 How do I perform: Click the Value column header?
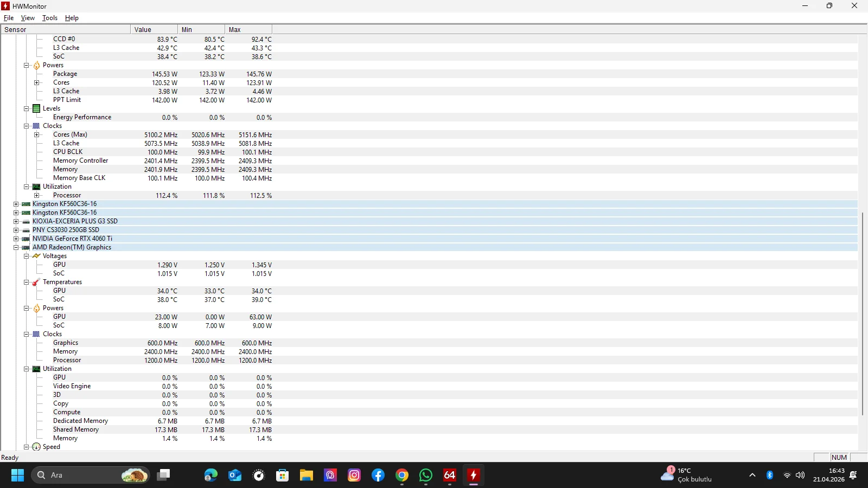coord(154,30)
